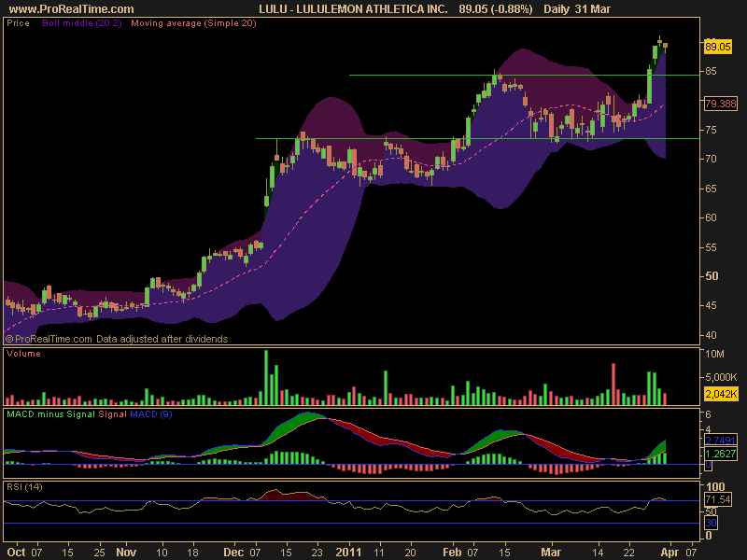The image size is (747, 560).
Task: Click the 'Feb' date axis label
Action: [x=452, y=552]
